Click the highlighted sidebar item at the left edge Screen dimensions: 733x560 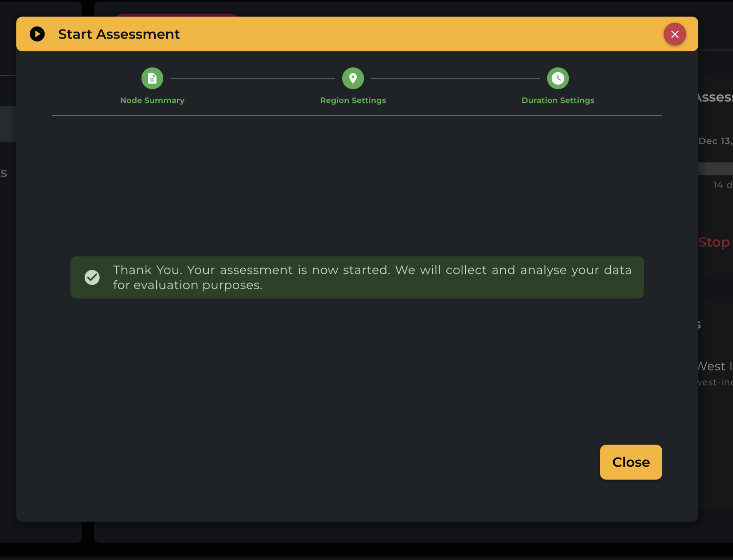click(x=8, y=124)
